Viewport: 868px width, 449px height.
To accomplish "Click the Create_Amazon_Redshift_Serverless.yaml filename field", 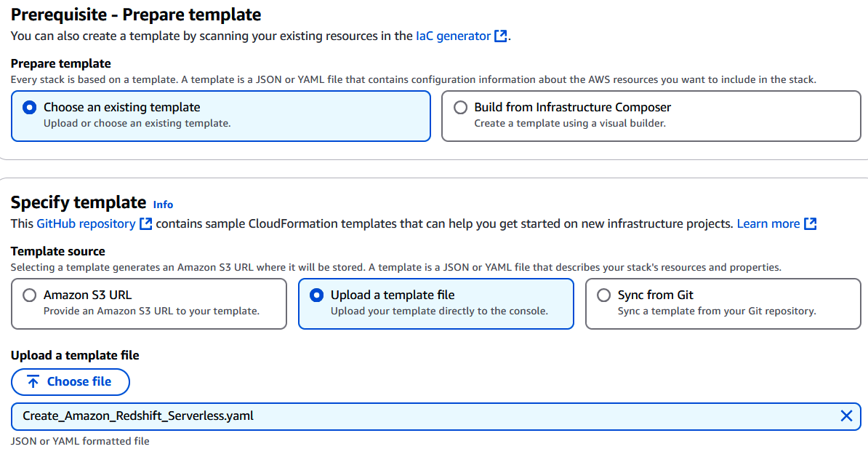I will (291, 416).
